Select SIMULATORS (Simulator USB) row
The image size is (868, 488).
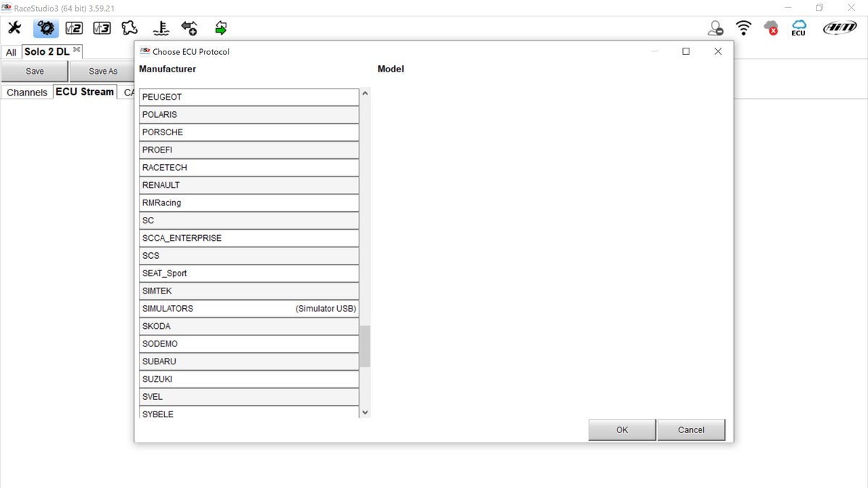[249, 309]
